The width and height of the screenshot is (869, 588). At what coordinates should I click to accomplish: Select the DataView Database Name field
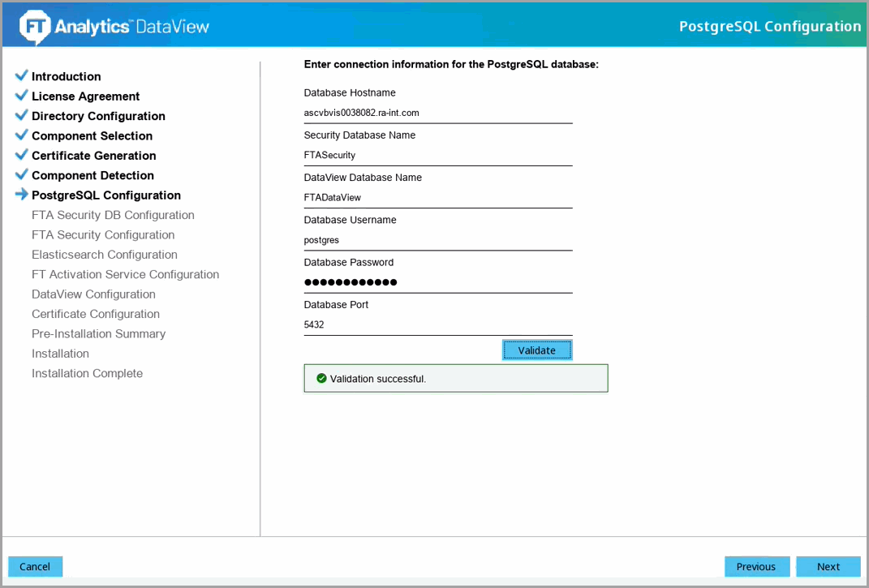[x=438, y=197]
